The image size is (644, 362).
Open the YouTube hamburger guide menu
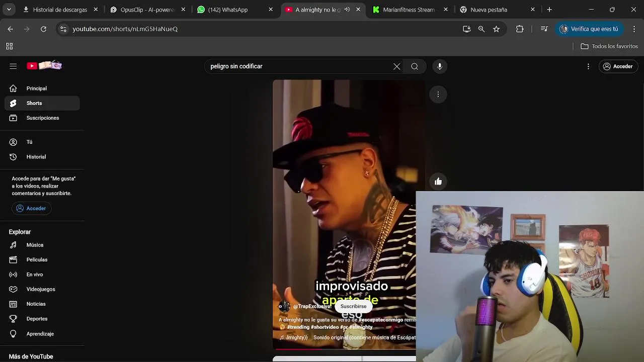tap(13, 66)
